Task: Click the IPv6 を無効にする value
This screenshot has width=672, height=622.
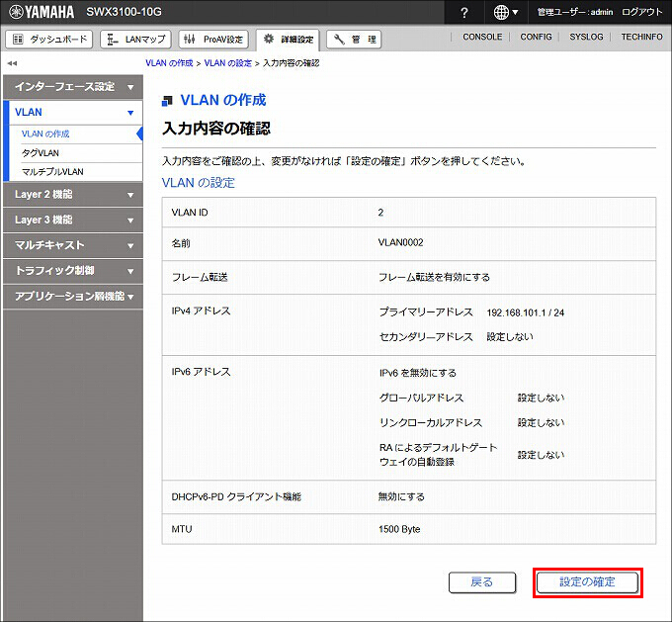Action: click(418, 373)
